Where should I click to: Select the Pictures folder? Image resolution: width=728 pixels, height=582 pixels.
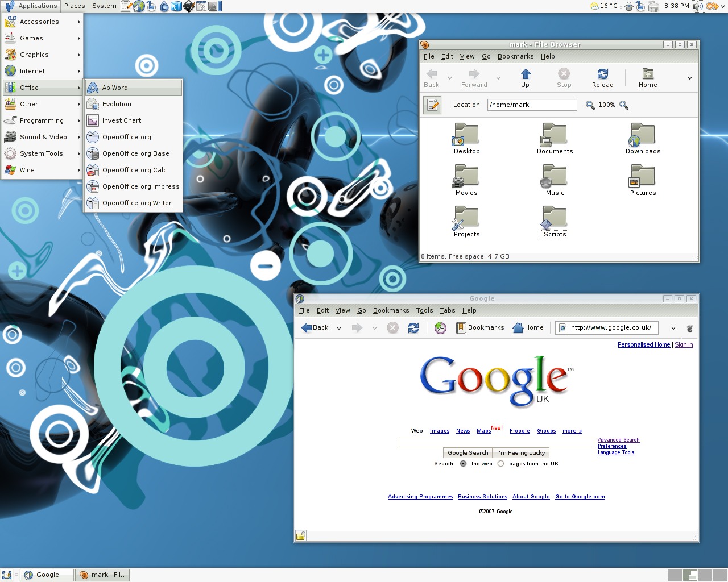point(643,180)
